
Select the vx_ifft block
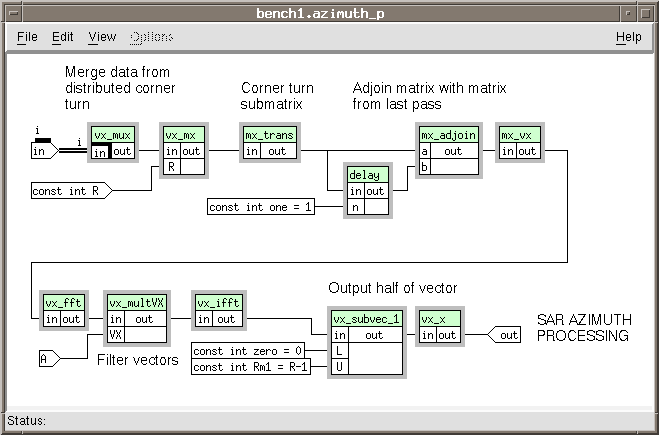pyautogui.click(x=218, y=303)
